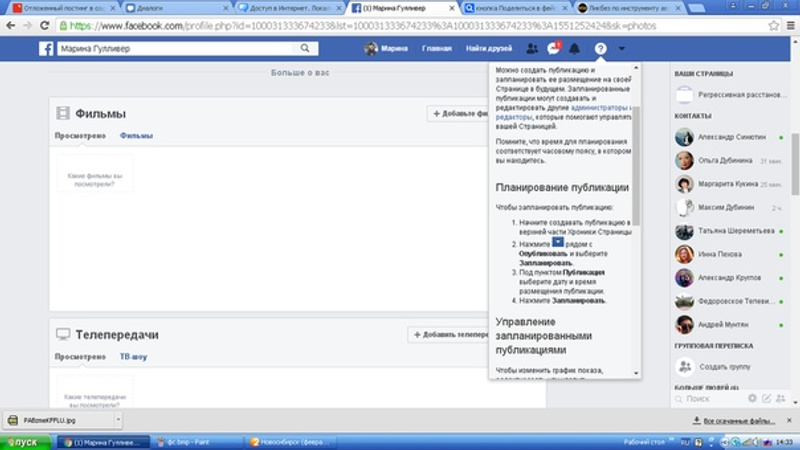Close the Отложенный постинг browser tab
Image resolution: width=800 pixels, height=450 pixels.
tap(113, 8)
